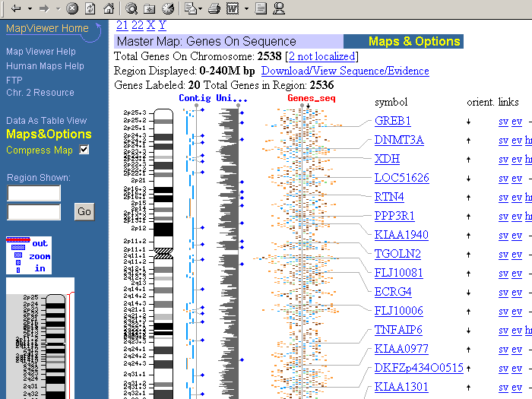Open the Map Viewer Help link
Viewport: 532px width, 399px height.
41,52
